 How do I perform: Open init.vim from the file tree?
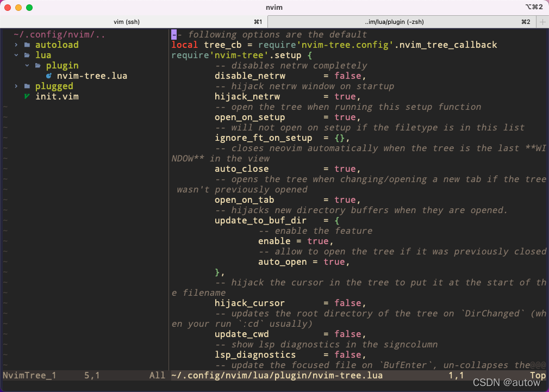[x=57, y=96]
